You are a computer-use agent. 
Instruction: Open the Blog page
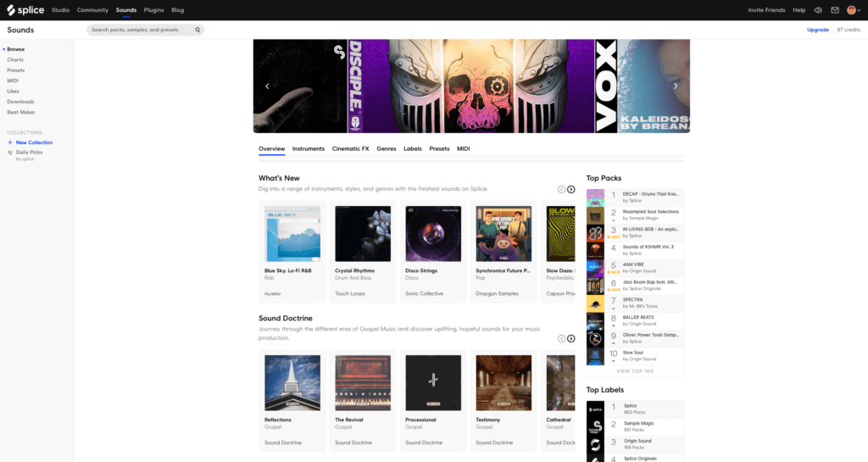coord(178,10)
